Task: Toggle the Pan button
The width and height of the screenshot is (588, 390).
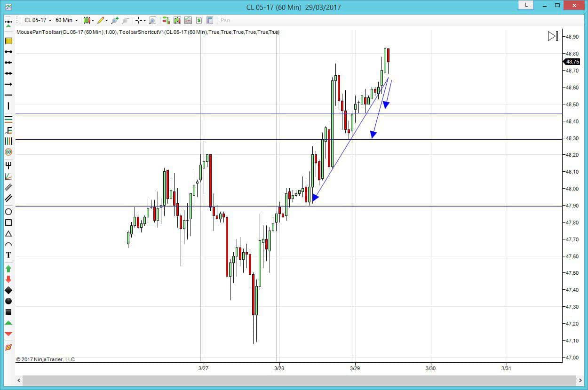Action: click(225, 20)
